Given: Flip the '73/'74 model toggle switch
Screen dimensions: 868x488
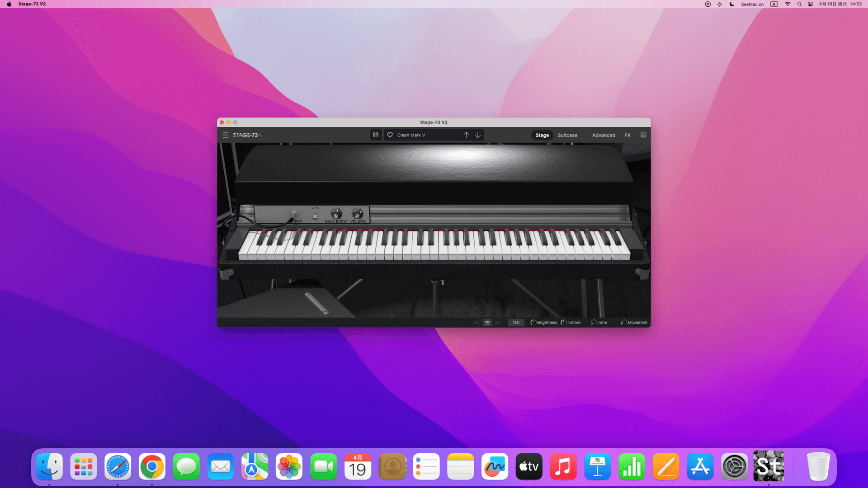Looking at the screenshot, I should click(x=315, y=216).
